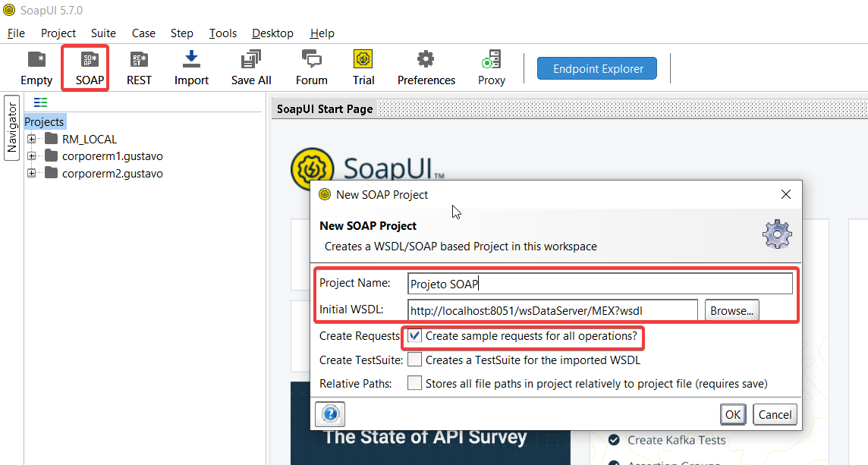This screenshot has width=868, height=465.
Task: Click corporerm1.gustavo folder icon
Action: (x=52, y=156)
